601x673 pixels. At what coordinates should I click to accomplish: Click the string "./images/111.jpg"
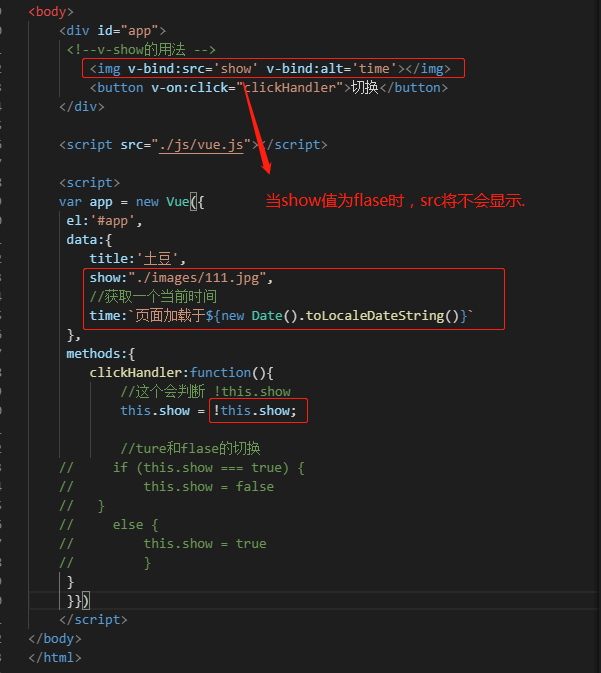(198, 278)
